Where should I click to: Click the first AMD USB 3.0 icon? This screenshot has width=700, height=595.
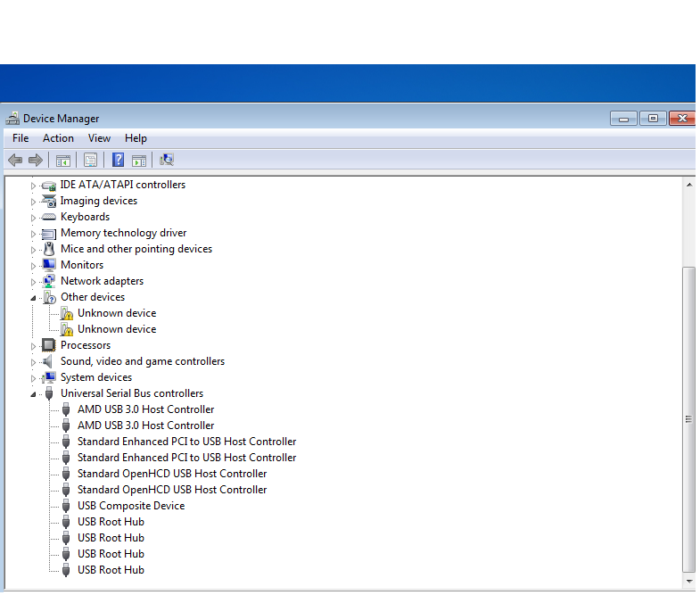pyautogui.click(x=66, y=409)
